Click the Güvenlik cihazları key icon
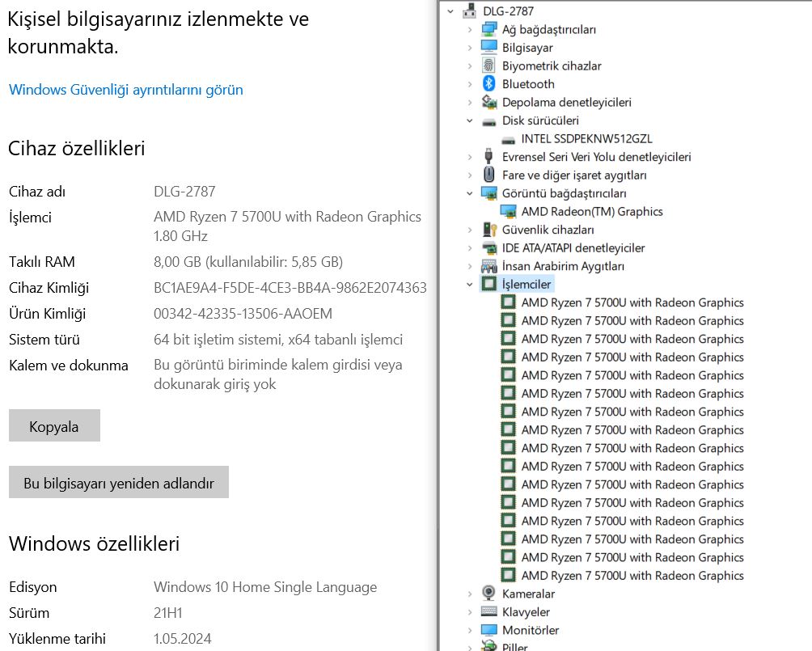Image resolution: width=812 pixels, height=651 pixels. tap(489, 230)
